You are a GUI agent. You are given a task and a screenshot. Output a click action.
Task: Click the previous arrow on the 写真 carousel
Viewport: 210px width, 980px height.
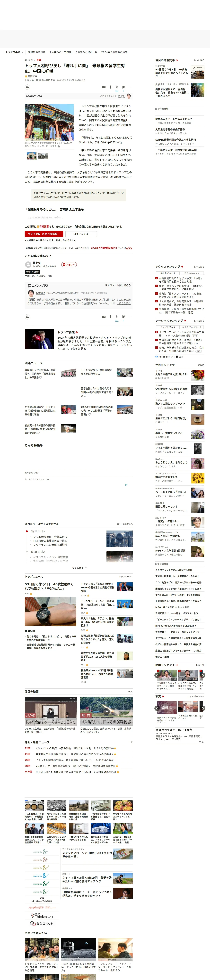click(157, 708)
